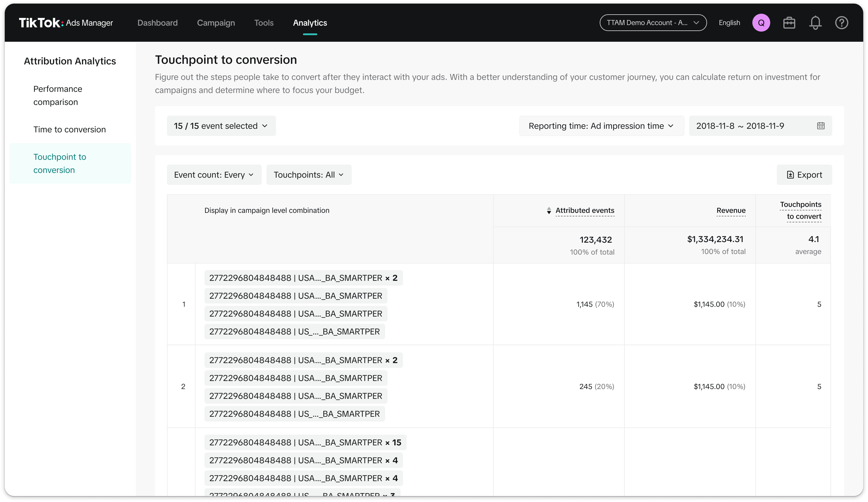This screenshot has width=868, height=502.
Task: Open the briefcase business center icon
Action: point(789,23)
